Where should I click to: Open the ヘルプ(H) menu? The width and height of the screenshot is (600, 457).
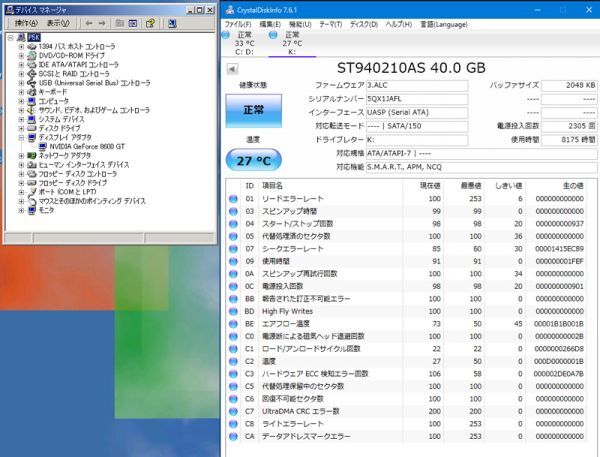(x=399, y=24)
